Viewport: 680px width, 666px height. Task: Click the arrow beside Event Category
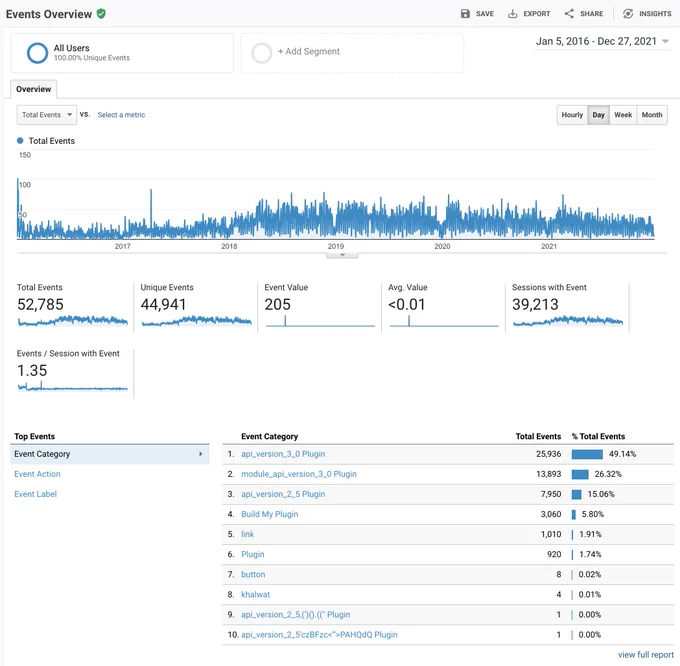click(x=200, y=454)
